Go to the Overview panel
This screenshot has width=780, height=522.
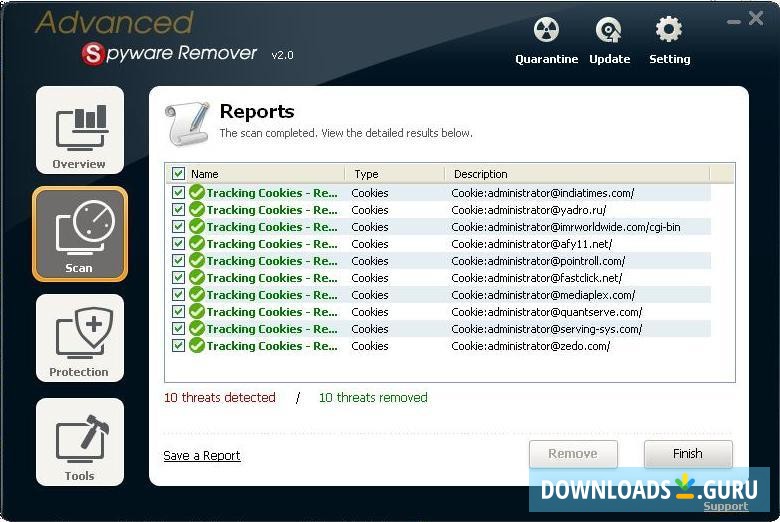coord(80,130)
